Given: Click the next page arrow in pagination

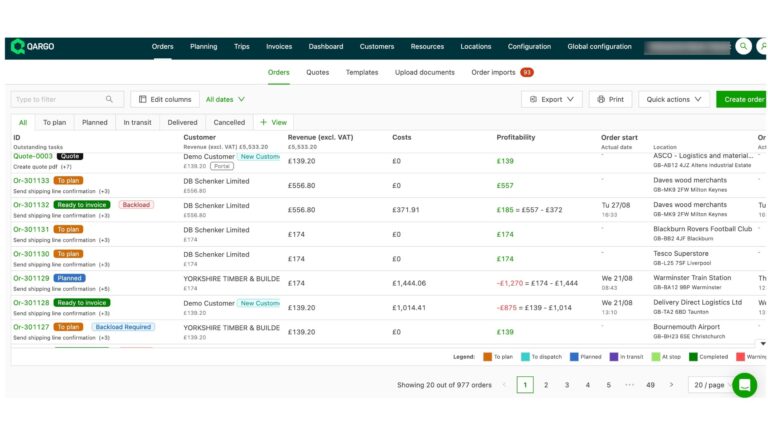Looking at the screenshot, I should 671,384.
